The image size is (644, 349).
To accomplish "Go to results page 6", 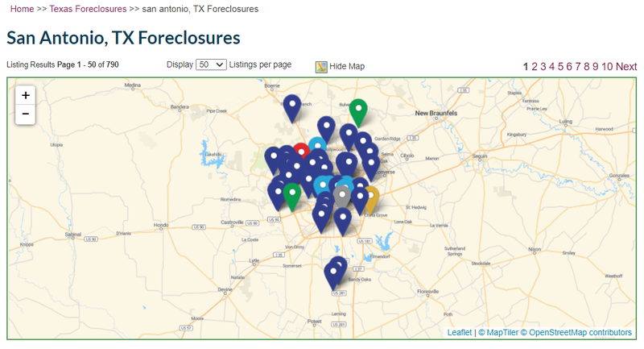I will (569, 67).
